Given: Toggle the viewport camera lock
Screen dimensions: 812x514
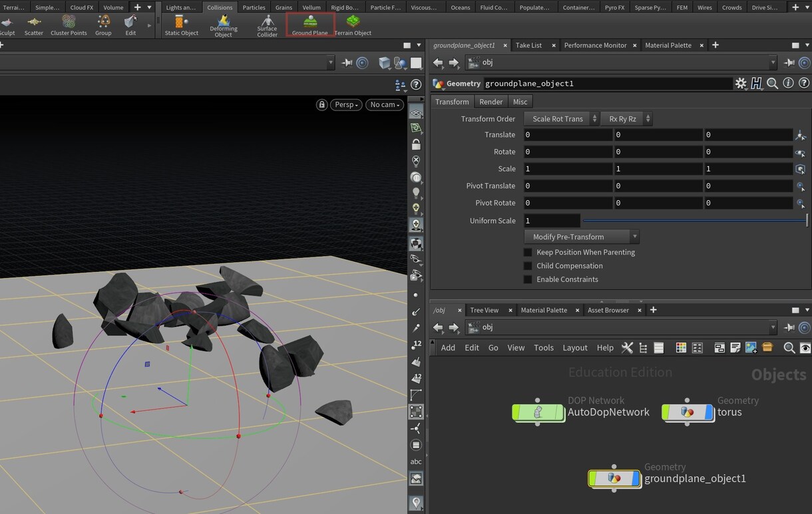Looking at the screenshot, I should 322,104.
